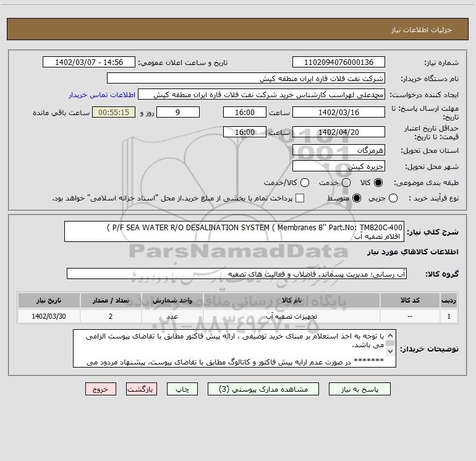476x461 pixels.
Task: Select the خدمت radio button
Action: point(346,183)
